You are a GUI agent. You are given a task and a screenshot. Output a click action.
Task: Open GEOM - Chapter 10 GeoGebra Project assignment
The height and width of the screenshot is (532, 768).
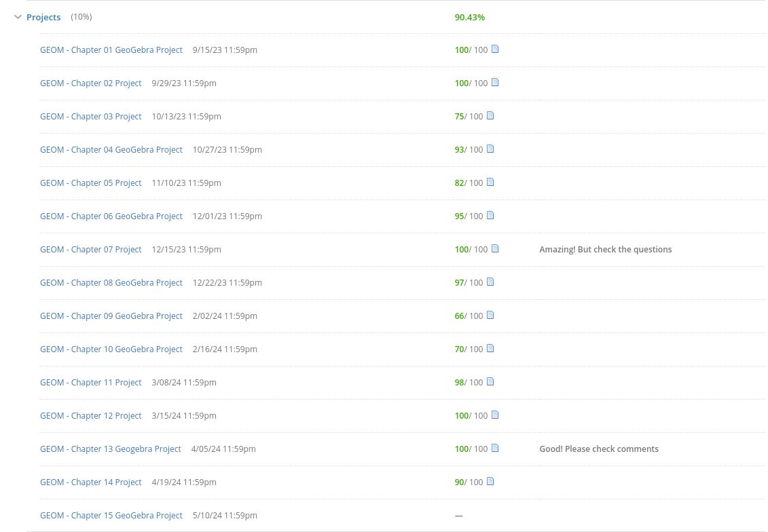tap(111, 349)
